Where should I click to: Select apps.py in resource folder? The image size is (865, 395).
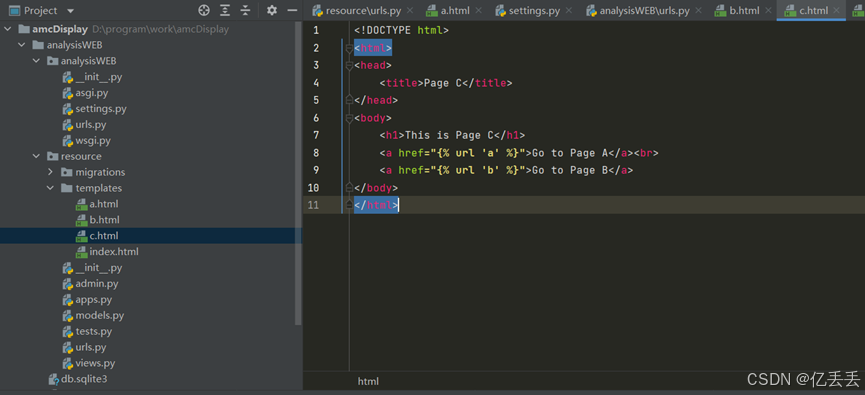coord(94,300)
